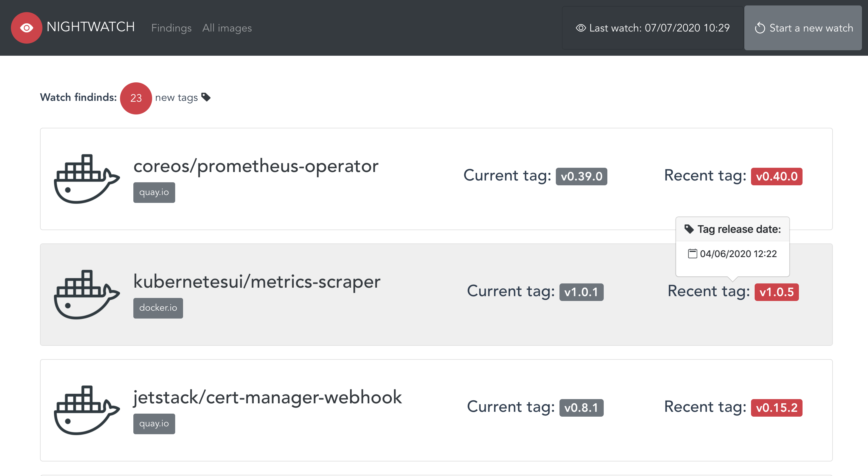Click the tag icon in release date tooltip

689,229
